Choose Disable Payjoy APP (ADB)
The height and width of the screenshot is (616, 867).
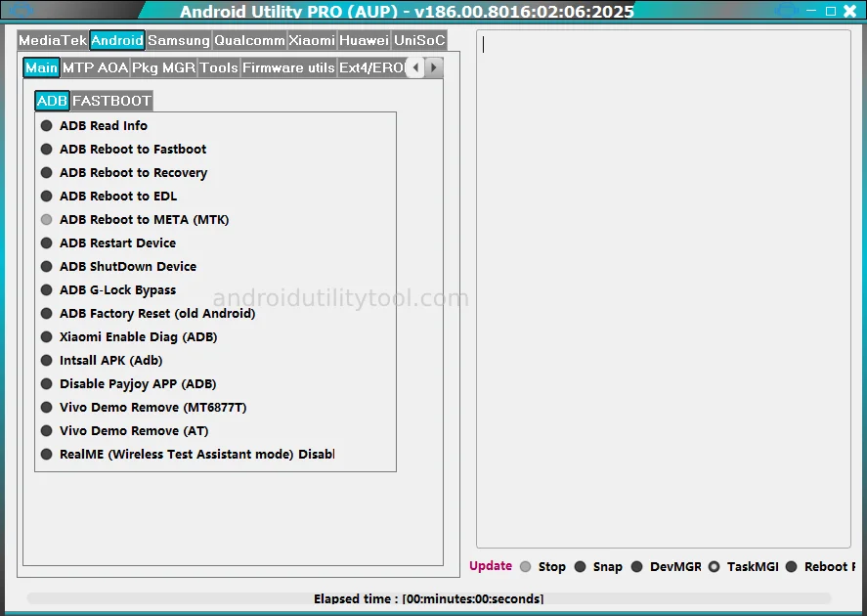click(x=128, y=383)
